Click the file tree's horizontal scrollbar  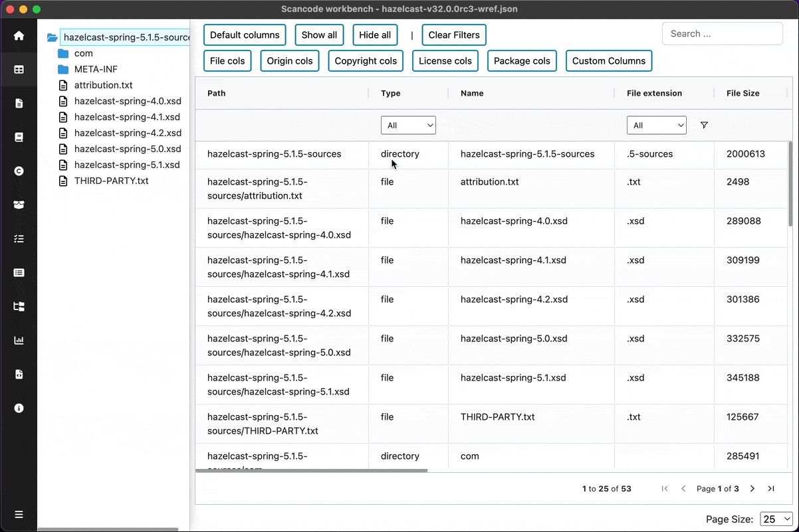tap(108, 529)
